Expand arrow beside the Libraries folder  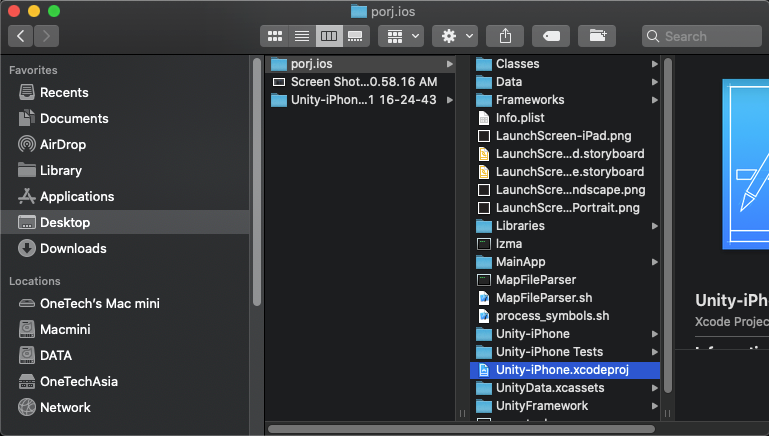coord(654,226)
